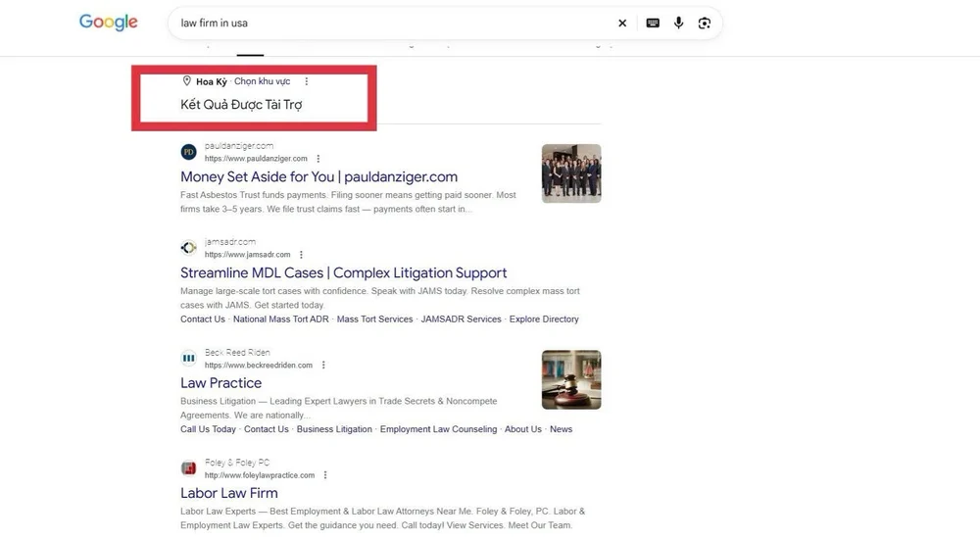Click 'Mass Tort Services' sitelink
Viewport: 980px width, 540px height.
374,319
